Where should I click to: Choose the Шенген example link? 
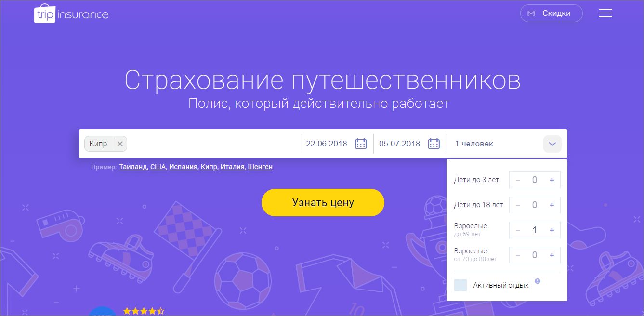[x=260, y=167]
